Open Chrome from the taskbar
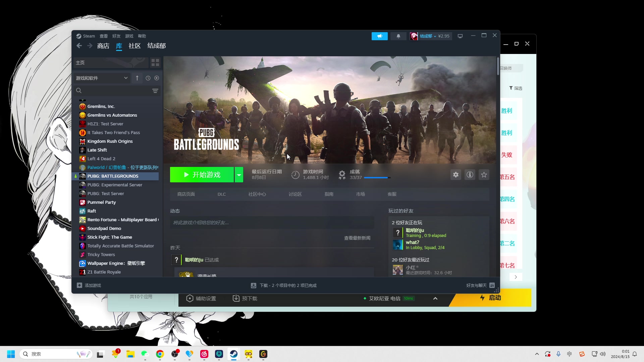 point(160,354)
